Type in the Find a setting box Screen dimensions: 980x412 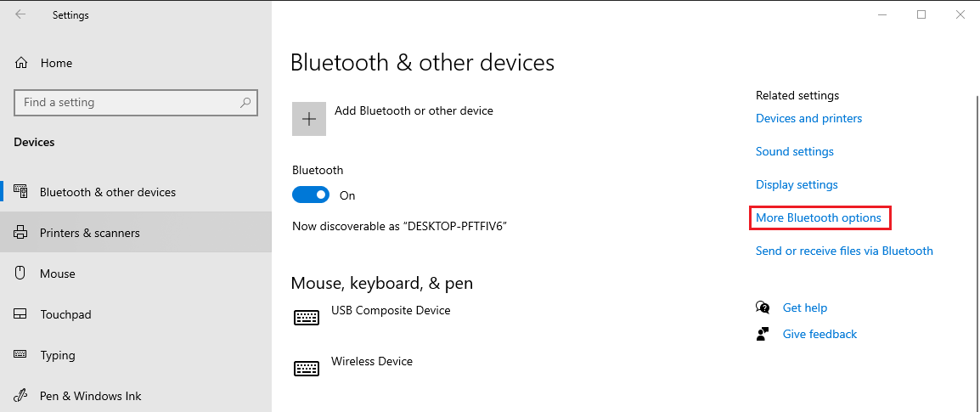pyautogui.click(x=127, y=103)
